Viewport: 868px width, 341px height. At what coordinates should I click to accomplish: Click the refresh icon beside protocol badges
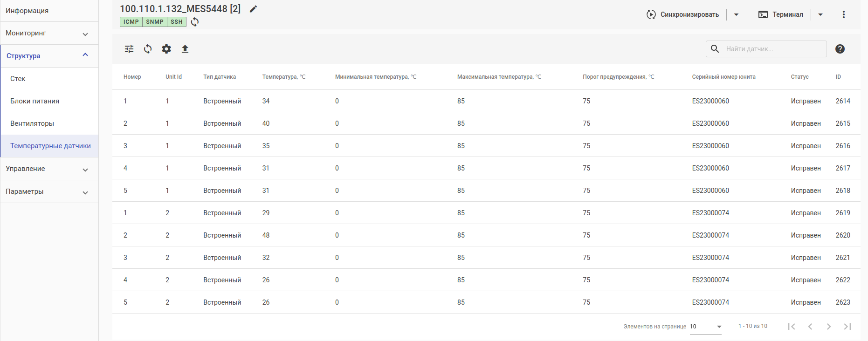tap(195, 22)
